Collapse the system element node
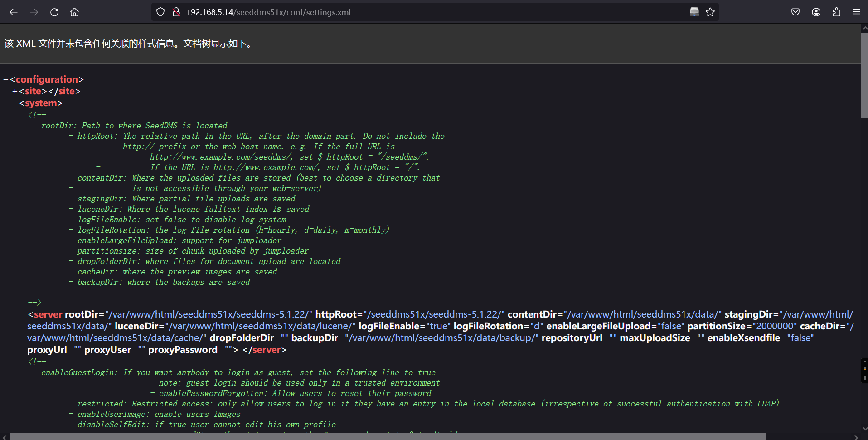The width and height of the screenshot is (868, 440). (15, 103)
